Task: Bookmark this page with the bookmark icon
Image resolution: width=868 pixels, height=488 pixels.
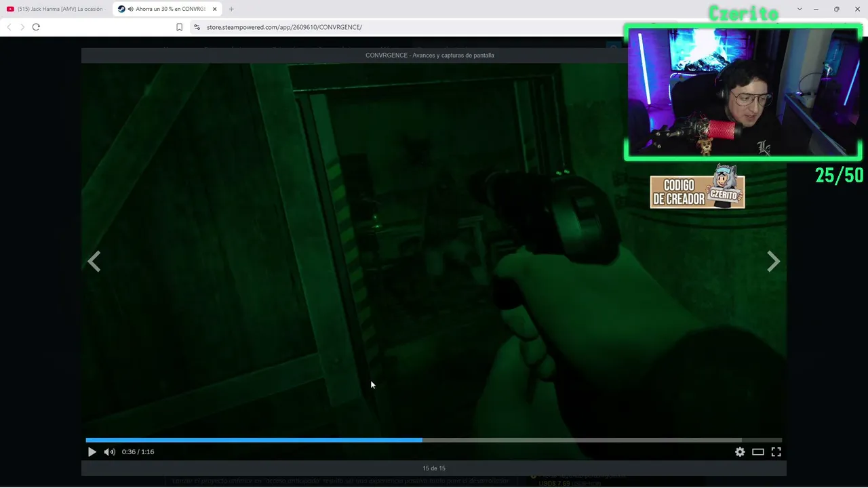Action: 179,27
